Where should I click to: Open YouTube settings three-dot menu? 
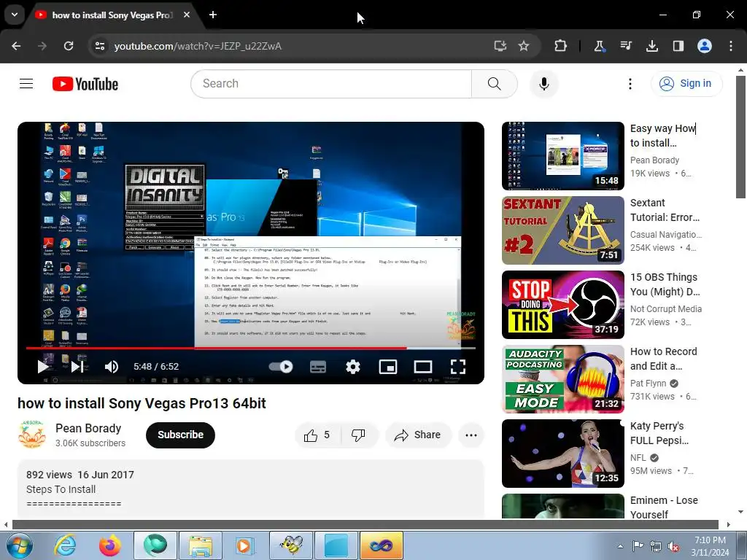pyautogui.click(x=630, y=84)
